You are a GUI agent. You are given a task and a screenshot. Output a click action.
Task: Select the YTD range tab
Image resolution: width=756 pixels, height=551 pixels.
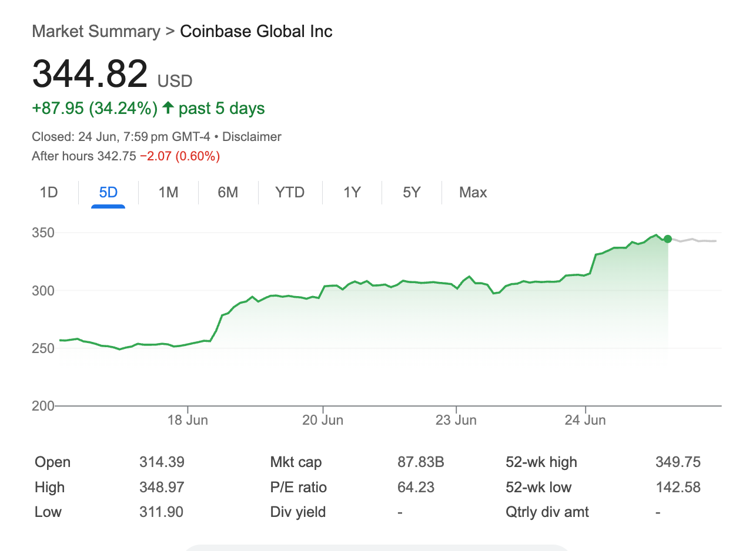(x=290, y=193)
